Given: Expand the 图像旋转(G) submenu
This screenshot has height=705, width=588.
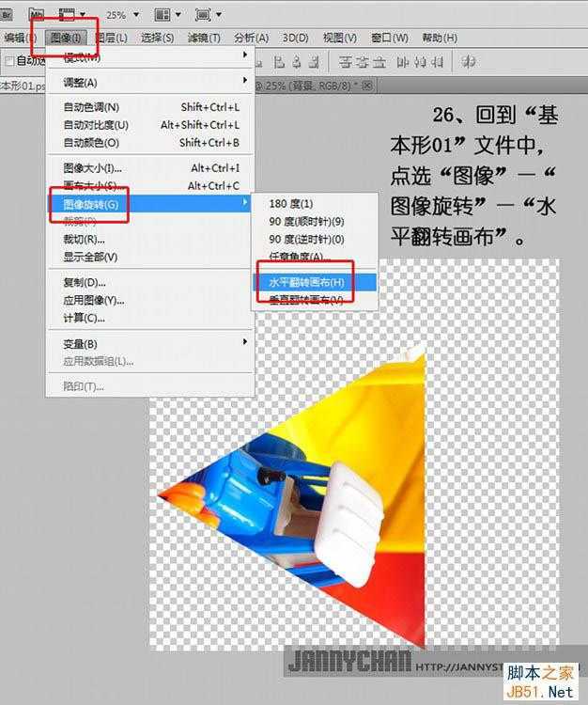Looking at the screenshot, I should (149, 204).
